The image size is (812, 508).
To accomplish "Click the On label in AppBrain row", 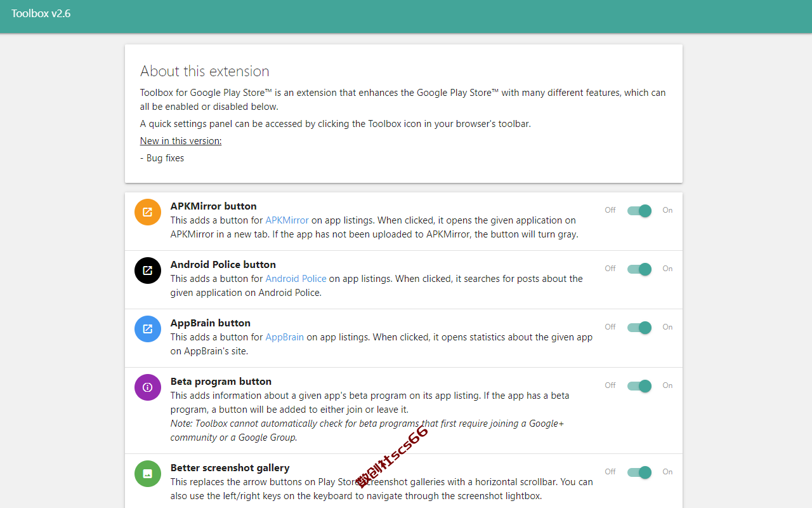I will 667,327.
